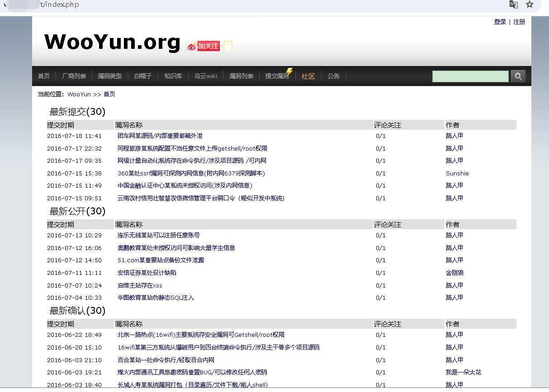Open 团车网某源码/内部重要邮箱外泄 report
549x392 pixels.
160,136
